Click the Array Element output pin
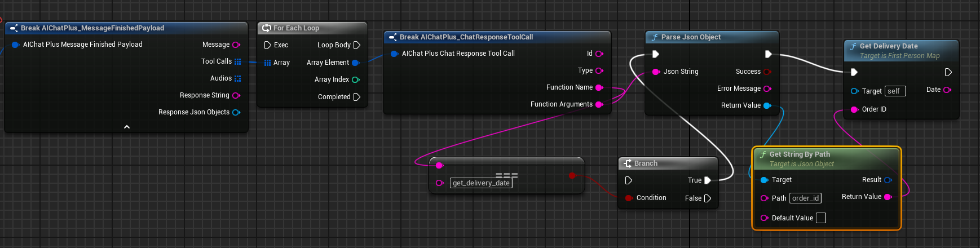 coord(356,63)
